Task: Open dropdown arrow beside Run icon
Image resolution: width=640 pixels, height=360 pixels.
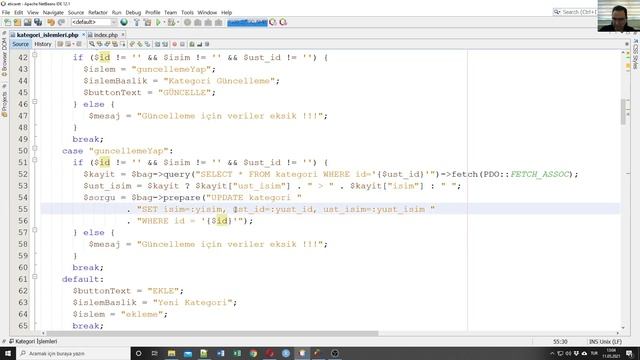Action: coord(164,22)
